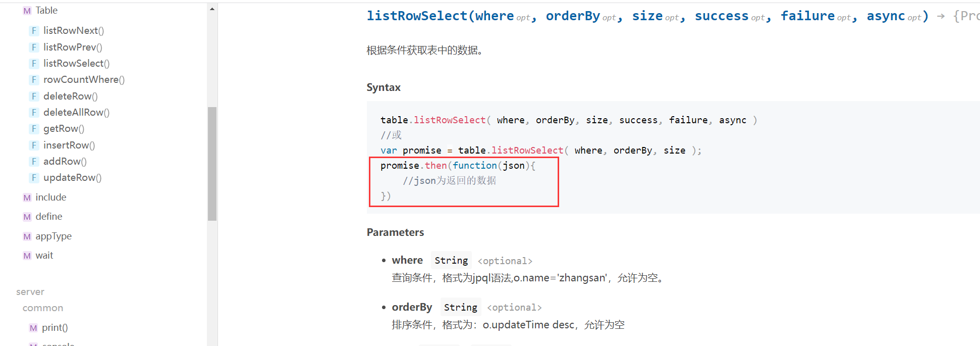Open the wait module entry
Viewport: 980px width, 346px height.
tap(44, 256)
